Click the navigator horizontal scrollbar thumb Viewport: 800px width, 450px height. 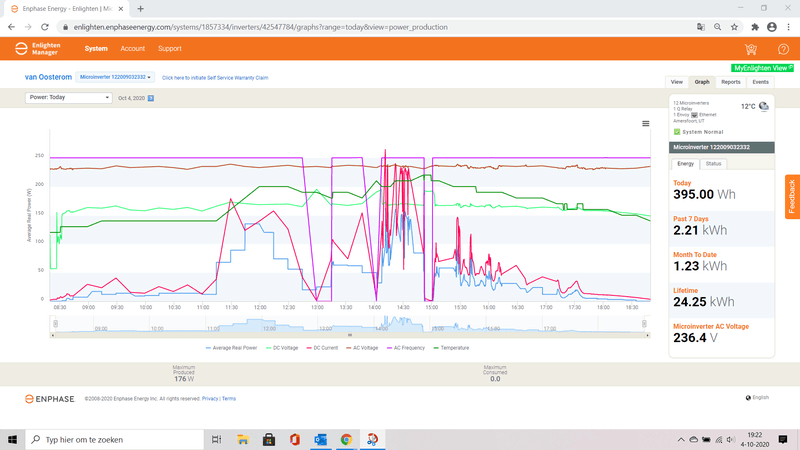click(350, 335)
